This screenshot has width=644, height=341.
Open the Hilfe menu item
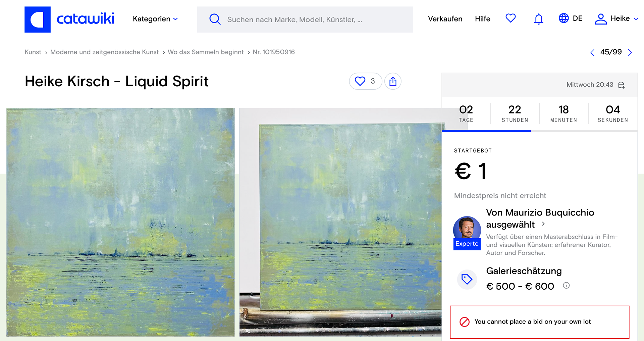tap(482, 19)
